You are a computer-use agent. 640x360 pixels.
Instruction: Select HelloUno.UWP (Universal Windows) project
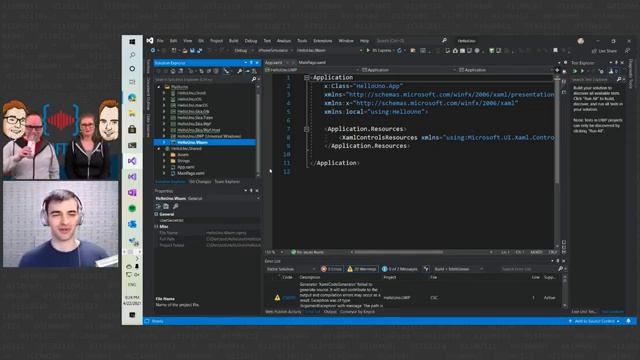pyautogui.click(x=209, y=136)
